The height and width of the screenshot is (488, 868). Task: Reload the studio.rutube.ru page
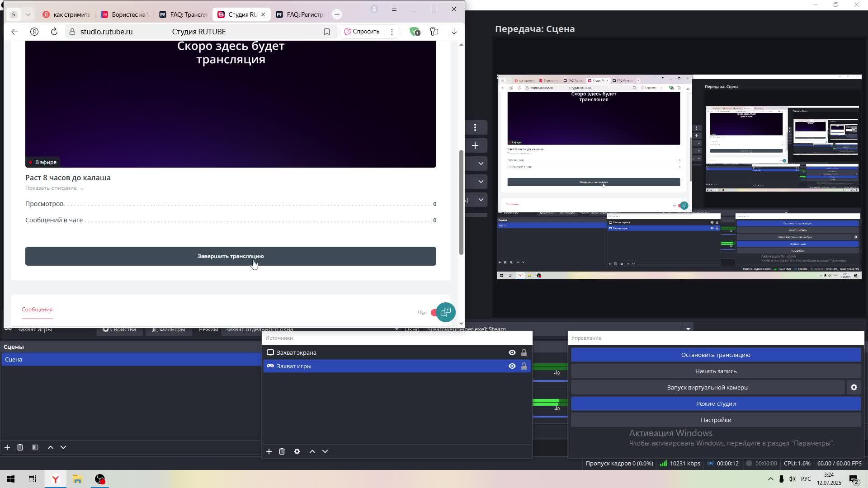pyautogui.click(x=54, y=32)
